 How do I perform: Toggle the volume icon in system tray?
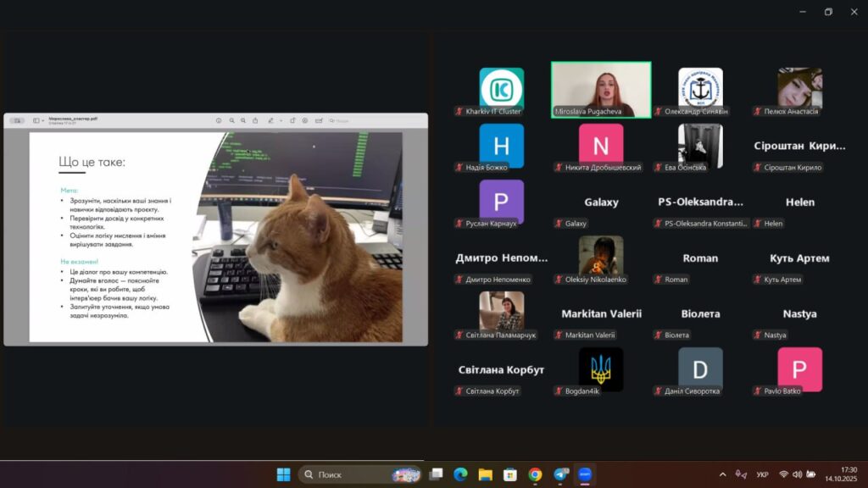click(x=798, y=474)
